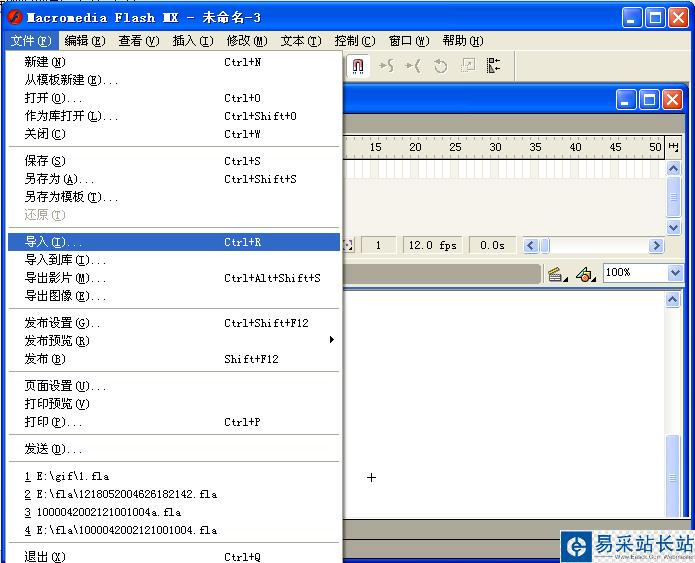695x563 pixels.
Task: Open the 插入(I) menu
Action: tap(193, 41)
